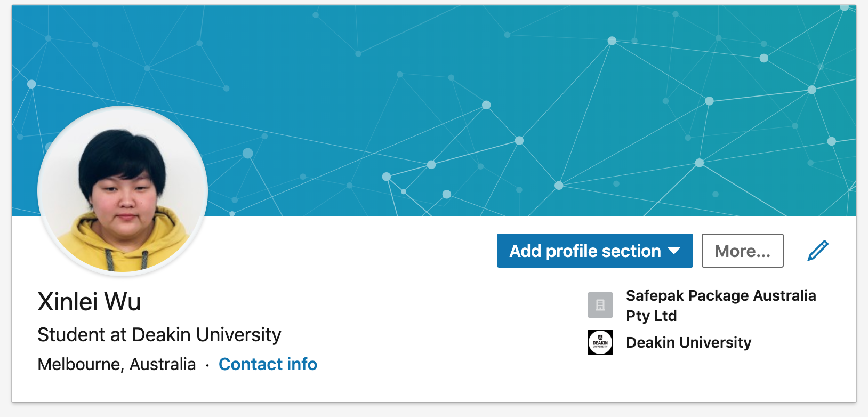Click the grey Safepak company placeholder icon
The height and width of the screenshot is (417, 868).
(x=600, y=305)
